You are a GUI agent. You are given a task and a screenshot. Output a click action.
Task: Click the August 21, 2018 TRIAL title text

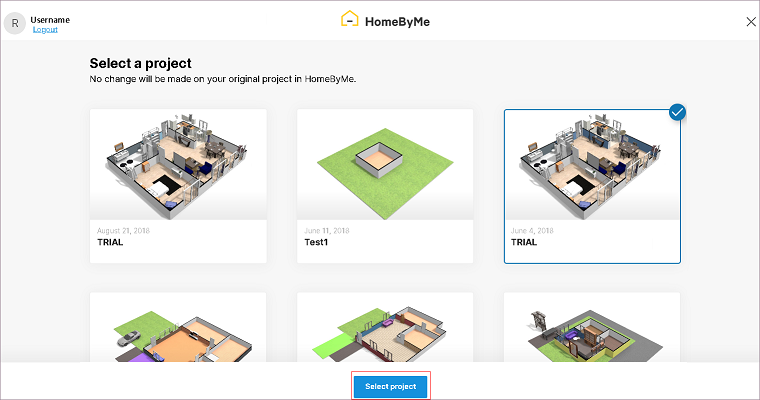tap(110, 243)
